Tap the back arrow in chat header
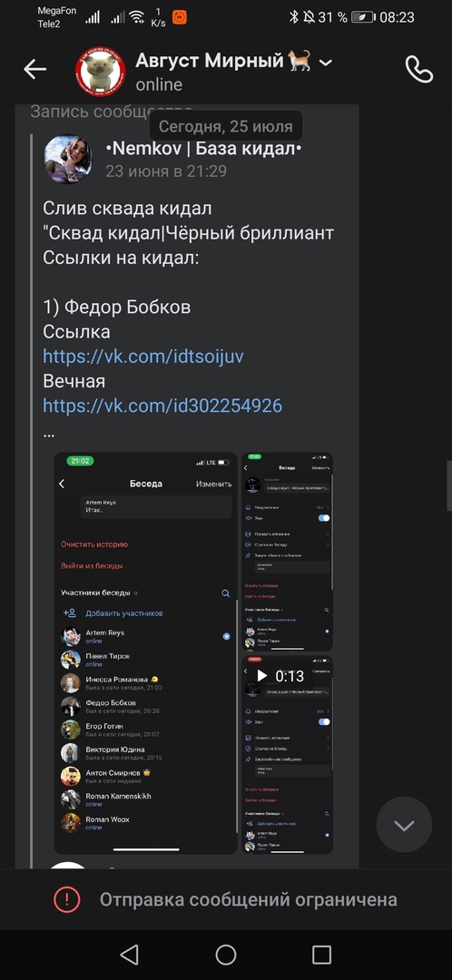This screenshot has width=452, height=980. (x=35, y=69)
